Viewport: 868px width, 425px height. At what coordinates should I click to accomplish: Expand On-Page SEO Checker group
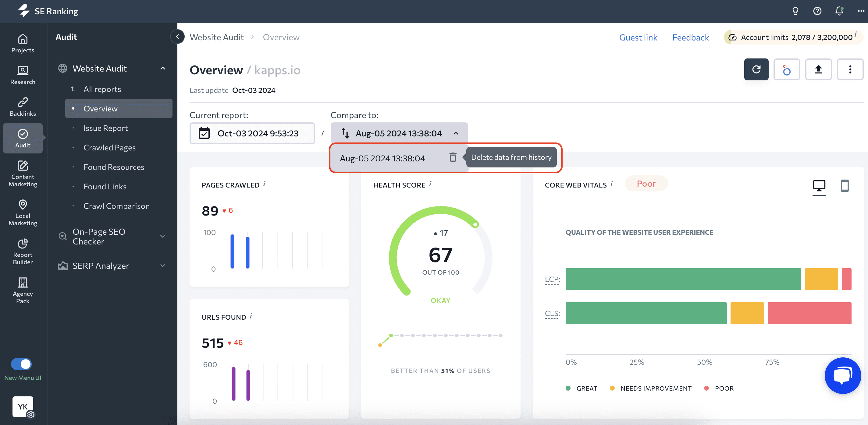pyautogui.click(x=163, y=237)
